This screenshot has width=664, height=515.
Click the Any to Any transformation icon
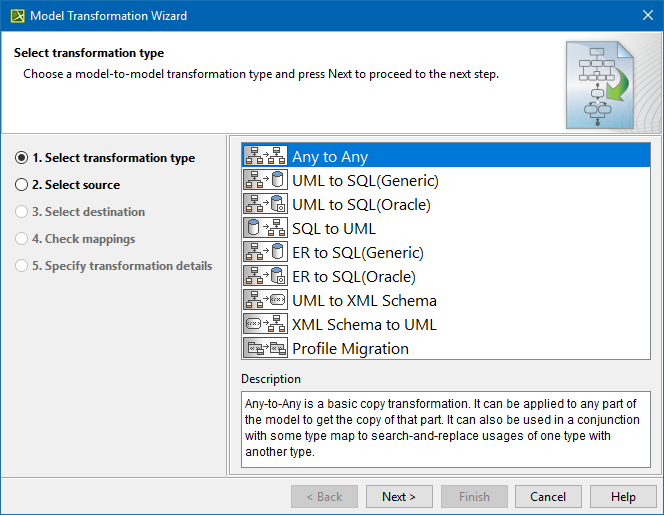click(265, 157)
